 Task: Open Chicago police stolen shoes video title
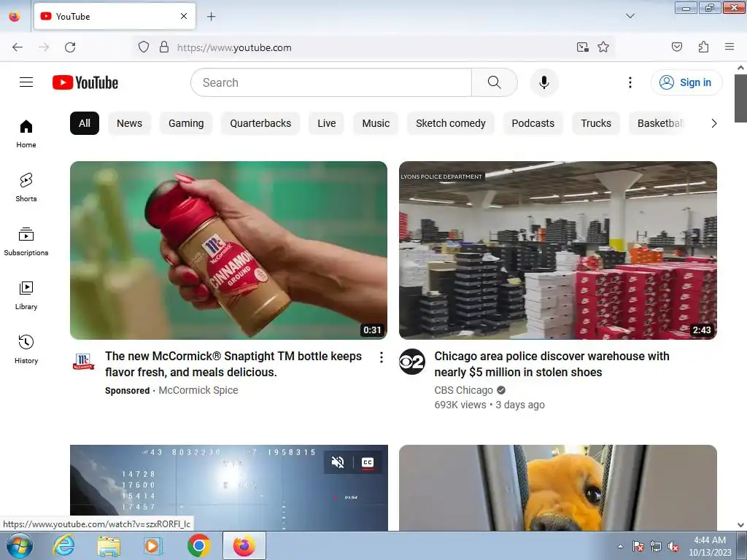(x=551, y=365)
